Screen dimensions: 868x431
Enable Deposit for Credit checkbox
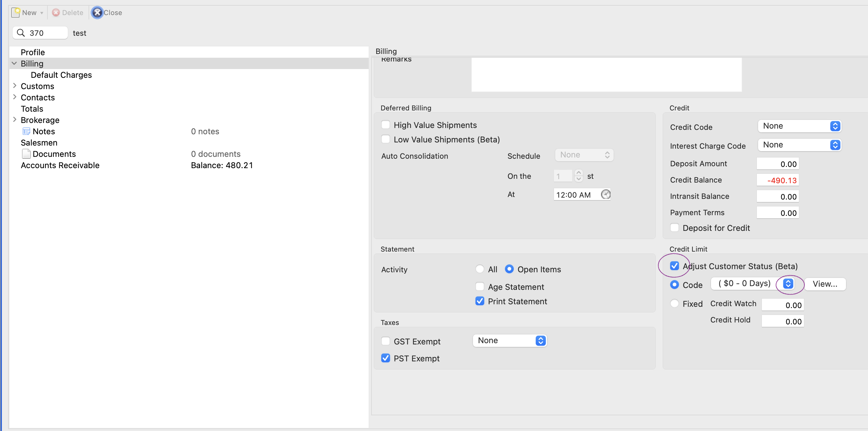(x=674, y=228)
